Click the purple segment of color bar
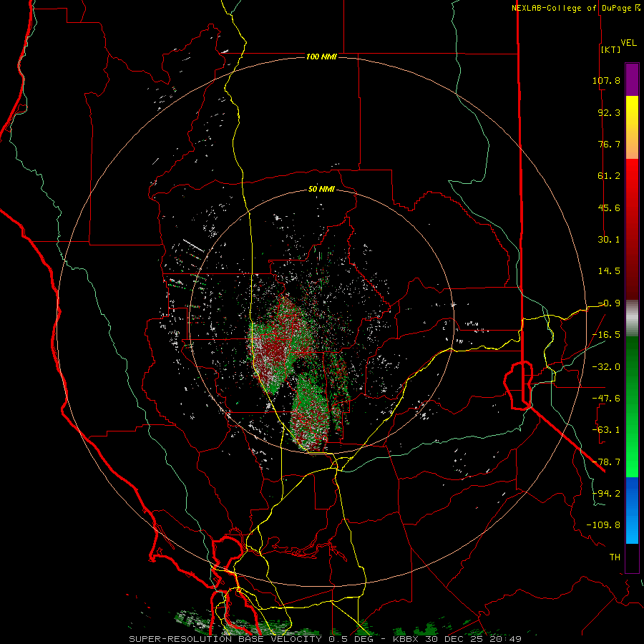The image size is (644, 644). pyautogui.click(x=632, y=80)
